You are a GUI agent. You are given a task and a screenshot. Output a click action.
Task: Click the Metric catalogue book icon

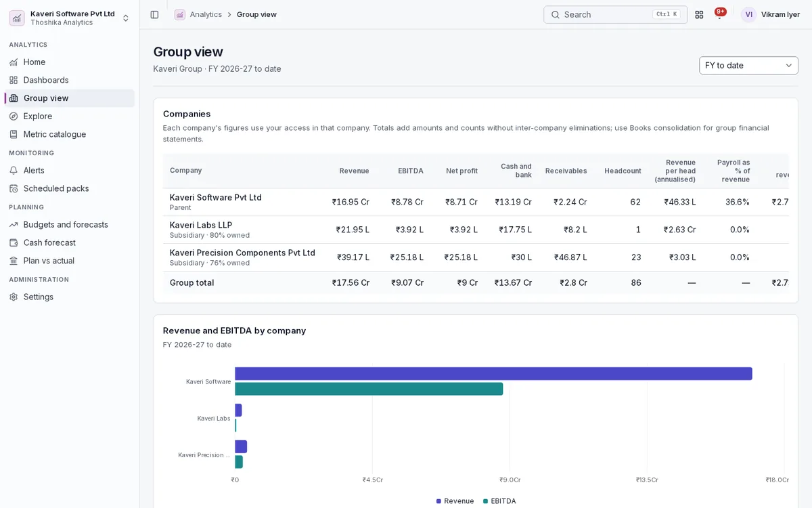pyautogui.click(x=14, y=134)
